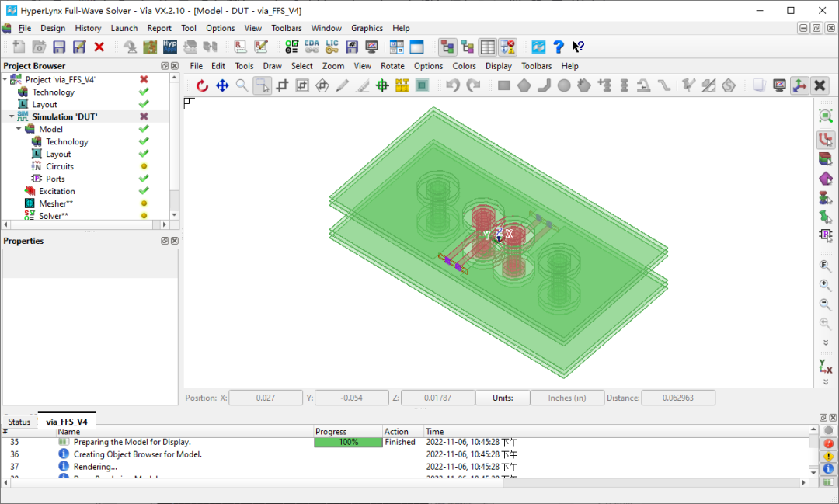Toggle the red error filter in log panel

click(828, 443)
